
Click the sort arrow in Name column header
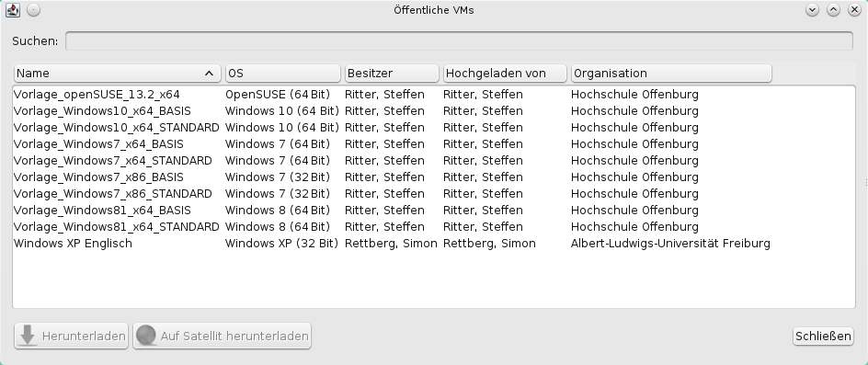tap(209, 74)
